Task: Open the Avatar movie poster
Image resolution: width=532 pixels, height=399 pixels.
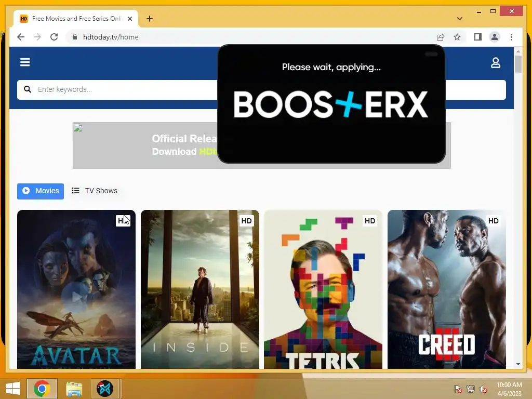Action: pos(76,289)
